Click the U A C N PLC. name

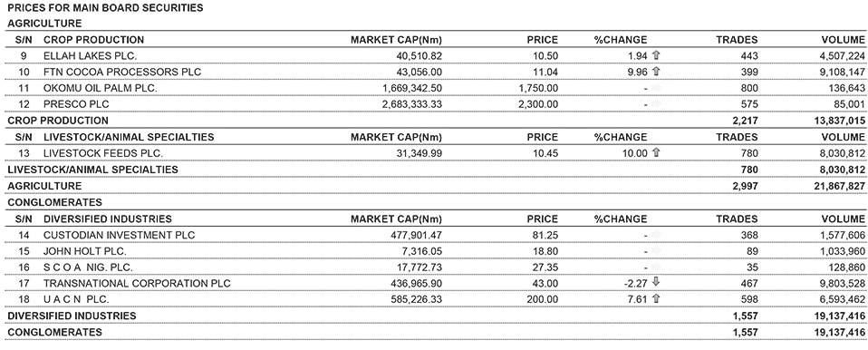click(x=76, y=299)
